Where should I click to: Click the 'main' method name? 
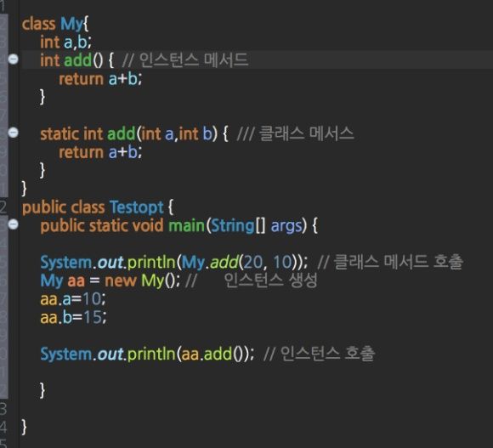[186, 225]
